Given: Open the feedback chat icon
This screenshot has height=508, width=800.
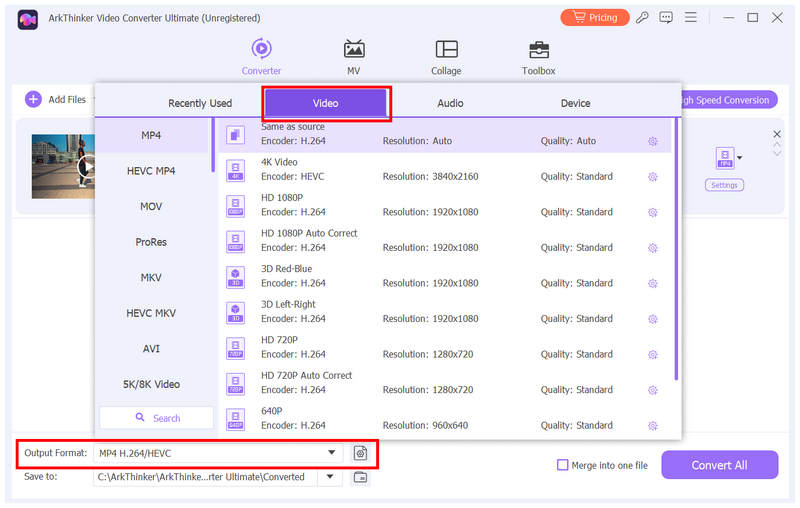Looking at the screenshot, I should click(666, 18).
